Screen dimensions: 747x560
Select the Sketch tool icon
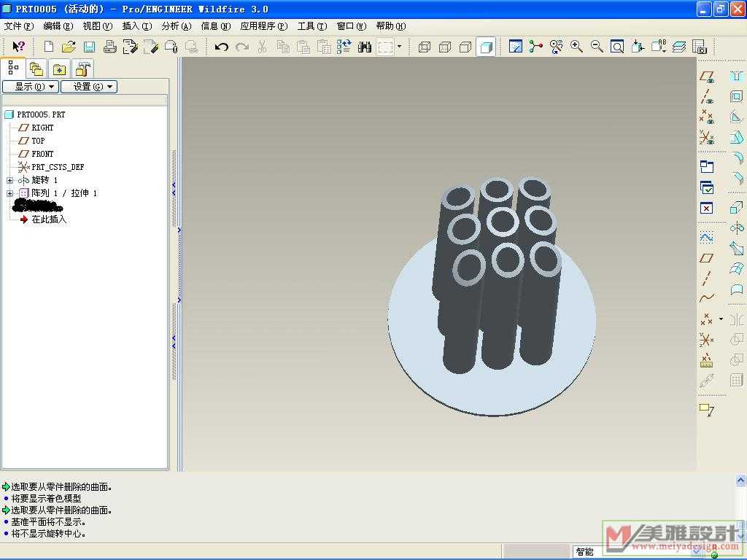(x=707, y=238)
